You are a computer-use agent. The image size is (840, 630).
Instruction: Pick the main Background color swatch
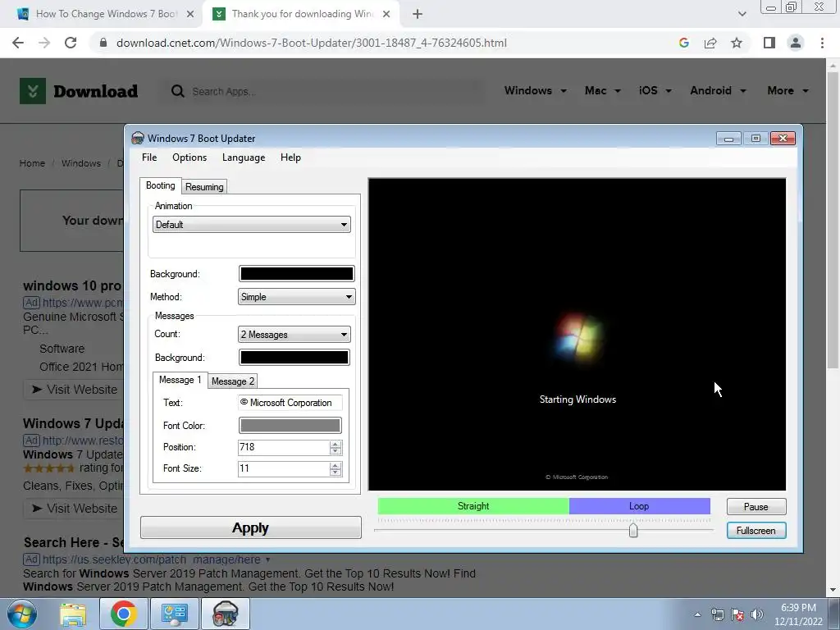pos(297,274)
